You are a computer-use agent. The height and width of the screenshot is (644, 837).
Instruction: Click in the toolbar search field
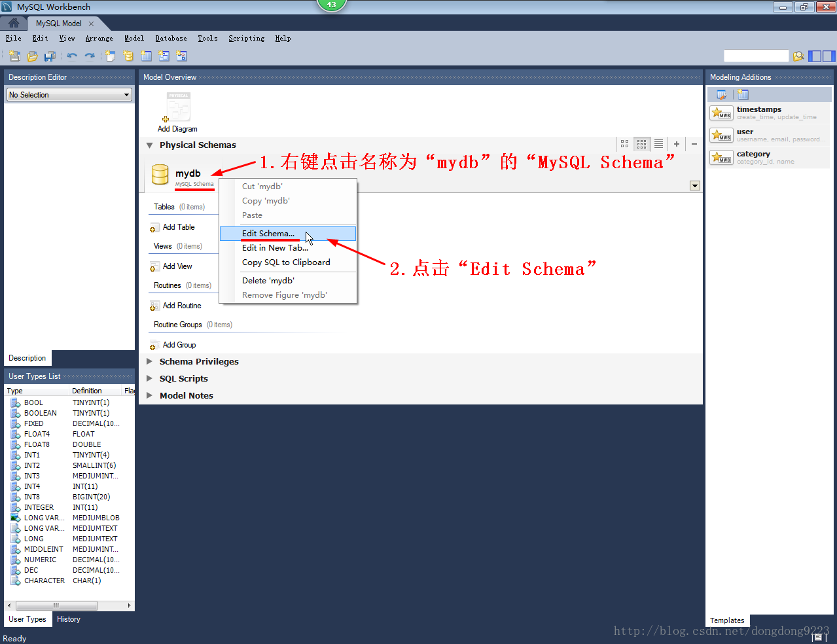point(757,56)
